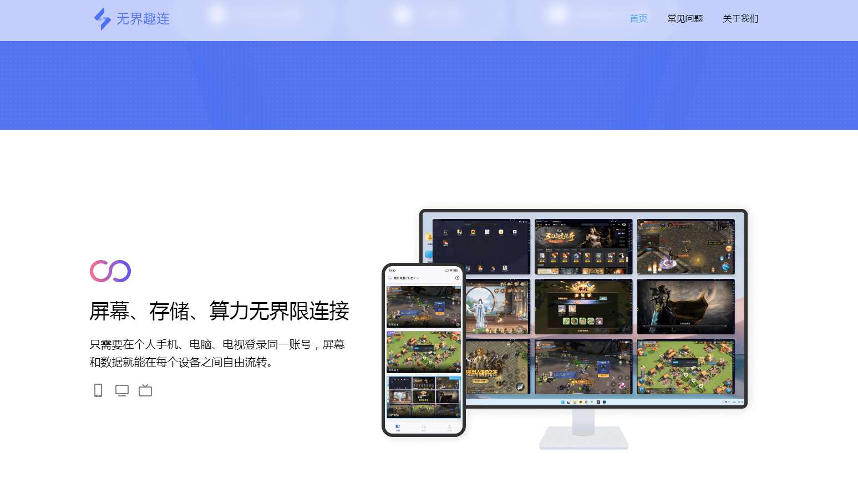Click the Windows Start icon on monitor taskbar
The width and height of the screenshot is (858, 504).
[563, 402]
